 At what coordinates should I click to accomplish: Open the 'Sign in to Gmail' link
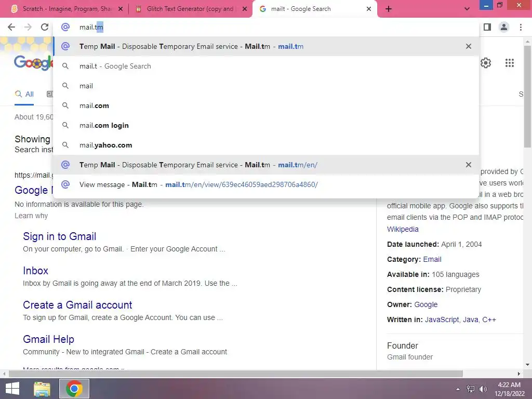coord(59,236)
